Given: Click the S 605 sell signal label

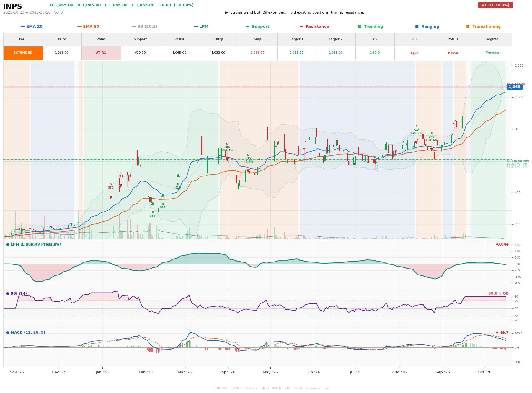Looking at the screenshot, I should pos(227,147).
